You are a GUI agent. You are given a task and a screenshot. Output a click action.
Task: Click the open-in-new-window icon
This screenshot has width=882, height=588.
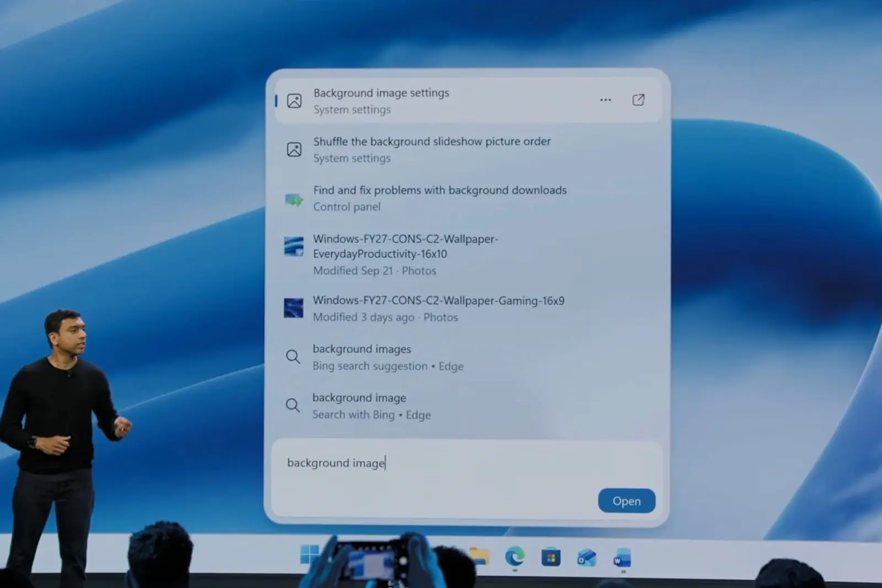638,100
